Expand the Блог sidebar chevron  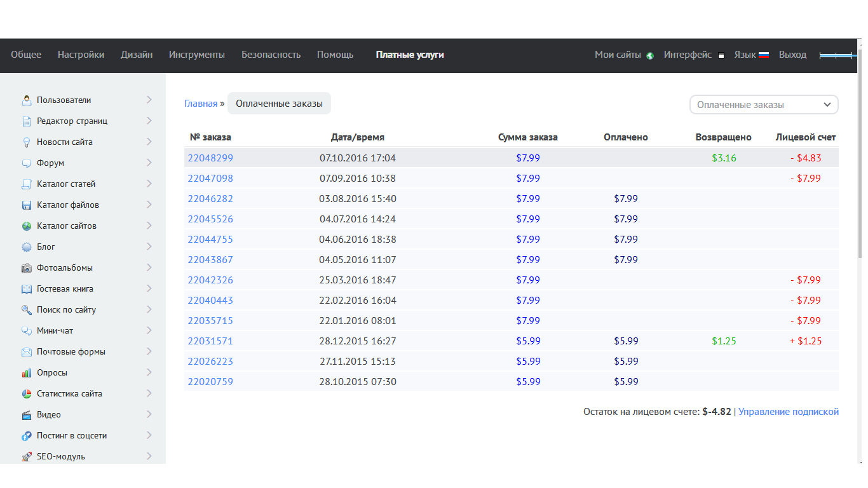149,247
